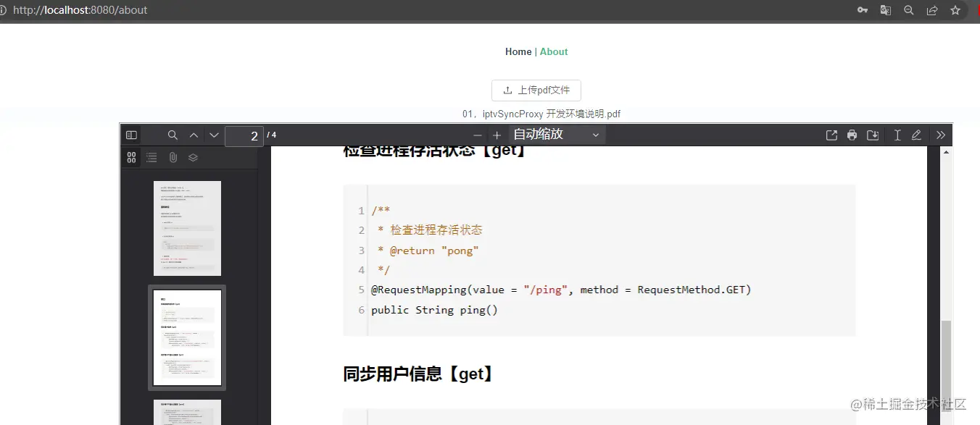Open the document outline view
This screenshot has width=980, height=425.
pos(151,157)
